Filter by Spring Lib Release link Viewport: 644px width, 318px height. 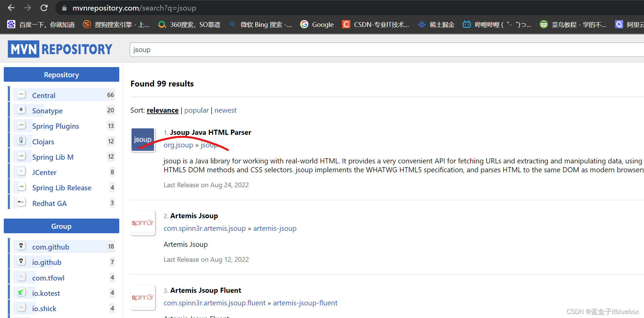pyautogui.click(x=62, y=188)
